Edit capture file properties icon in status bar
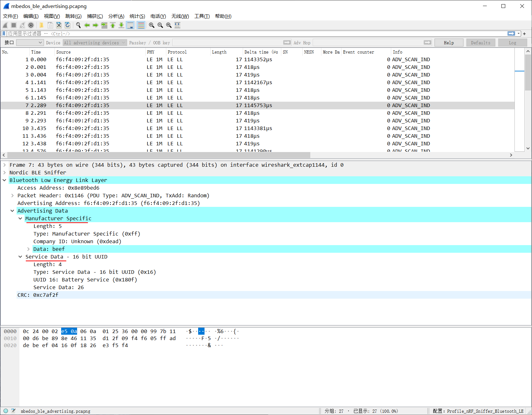 [x=13, y=411]
